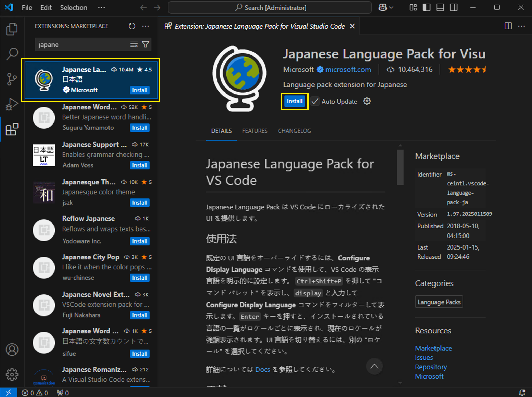Toggle the secondary side bar
The image size is (532, 397).
click(x=454, y=8)
